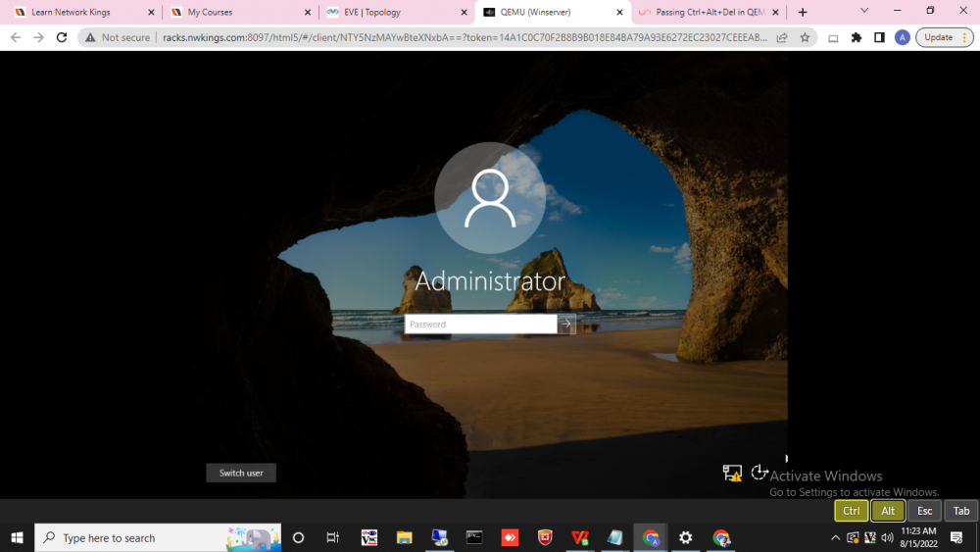Submit password with the arrow button
Viewport: 980px width, 552px height.
click(x=566, y=324)
